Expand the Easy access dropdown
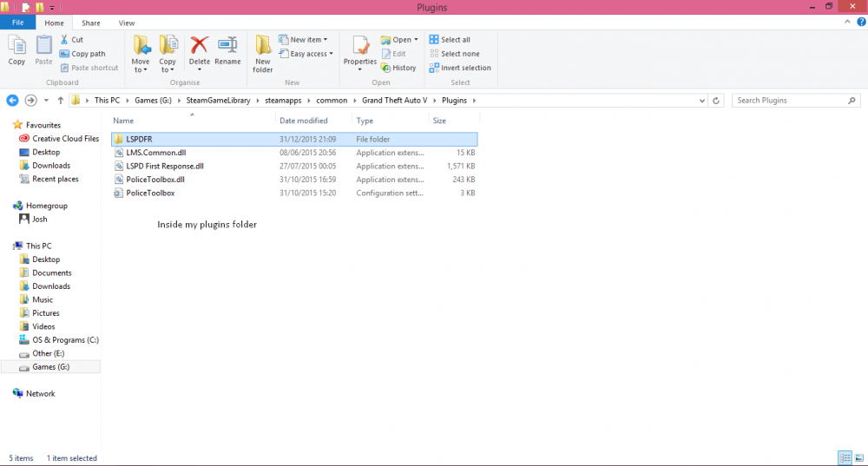868x466 pixels. (x=331, y=54)
